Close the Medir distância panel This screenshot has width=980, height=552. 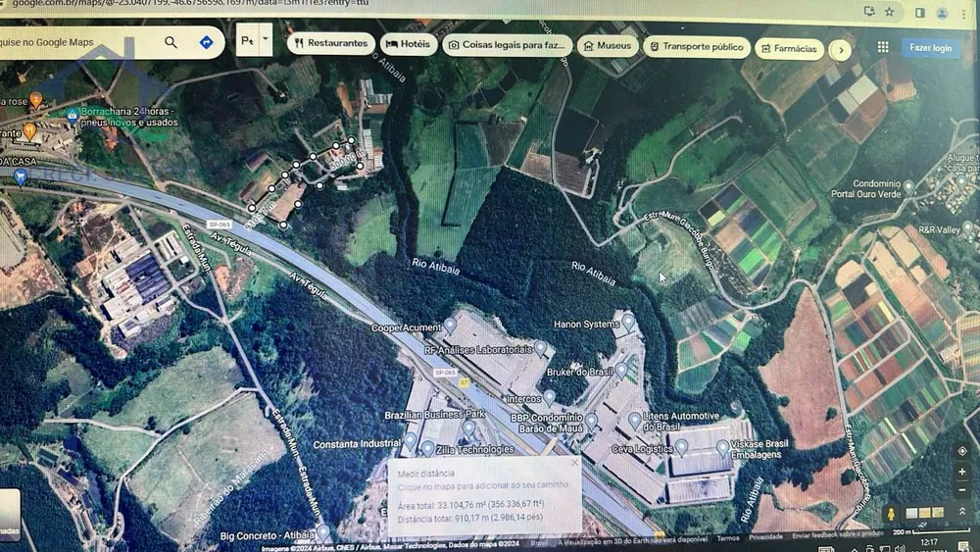pyautogui.click(x=575, y=463)
